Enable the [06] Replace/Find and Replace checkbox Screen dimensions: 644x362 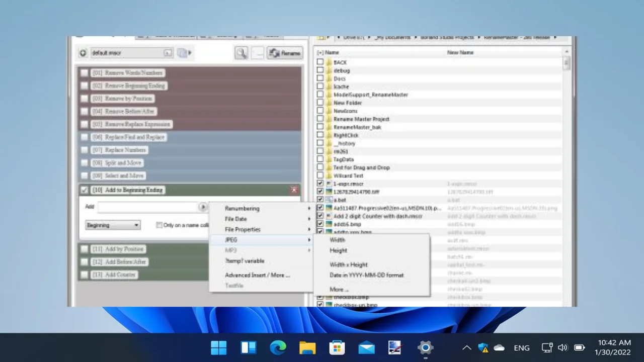click(x=84, y=137)
